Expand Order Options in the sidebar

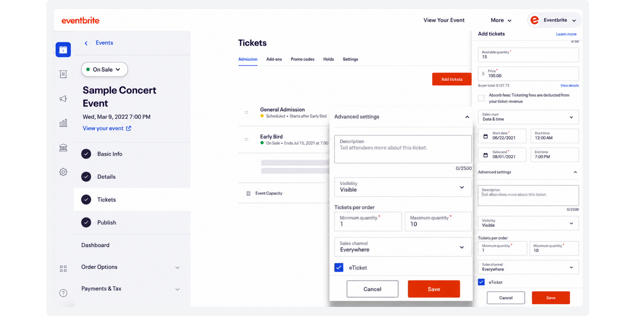[x=177, y=268]
